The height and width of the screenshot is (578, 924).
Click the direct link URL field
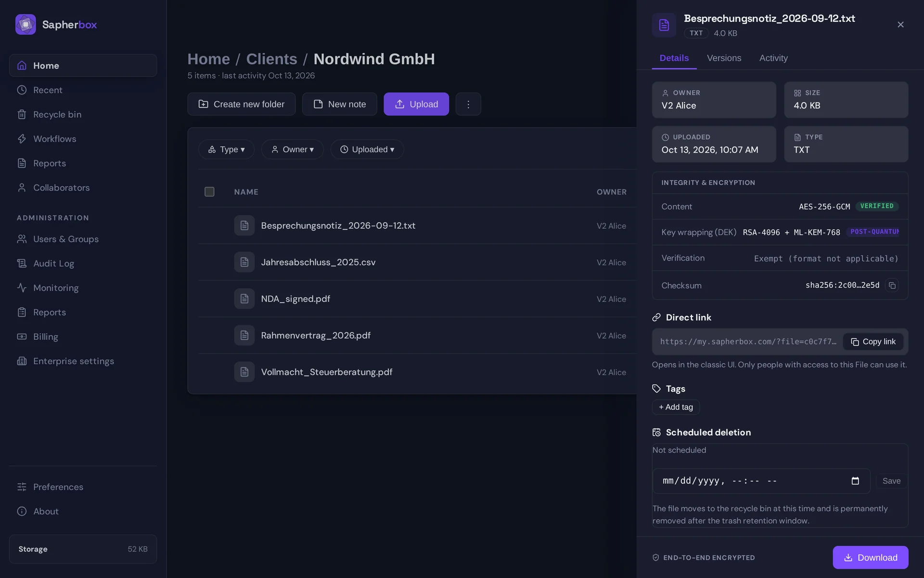coord(748,342)
